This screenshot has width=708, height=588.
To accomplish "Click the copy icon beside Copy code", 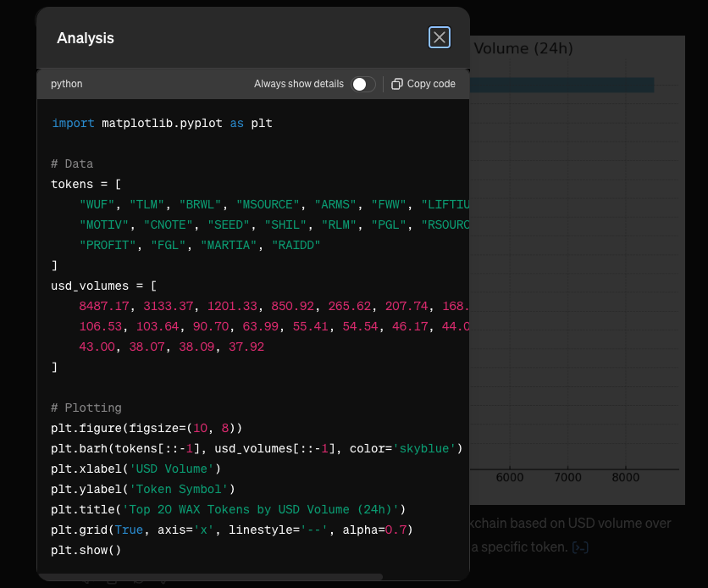I will pyautogui.click(x=396, y=84).
